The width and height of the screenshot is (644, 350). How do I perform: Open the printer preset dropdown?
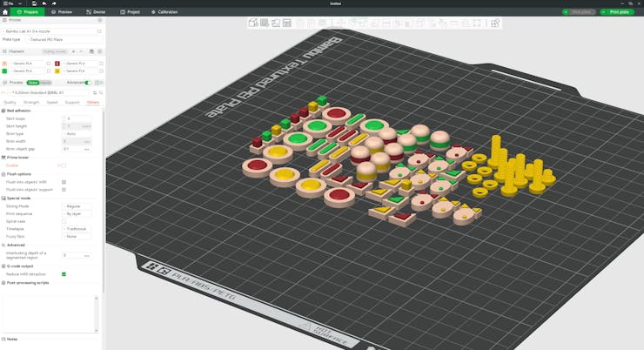pyautogui.click(x=49, y=31)
